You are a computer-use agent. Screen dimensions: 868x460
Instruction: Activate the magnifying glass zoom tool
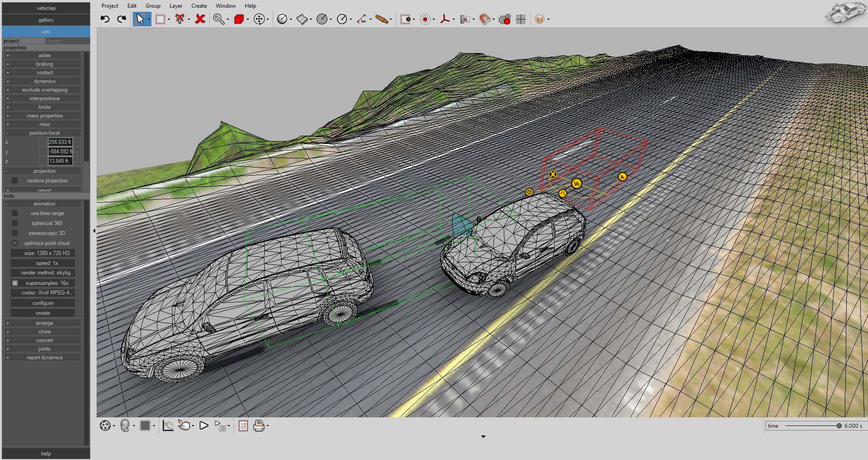[x=219, y=19]
